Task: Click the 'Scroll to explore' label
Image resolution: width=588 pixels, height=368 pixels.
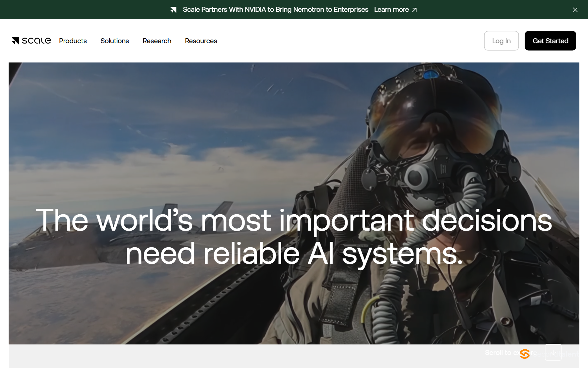Action: pos(511,353)
